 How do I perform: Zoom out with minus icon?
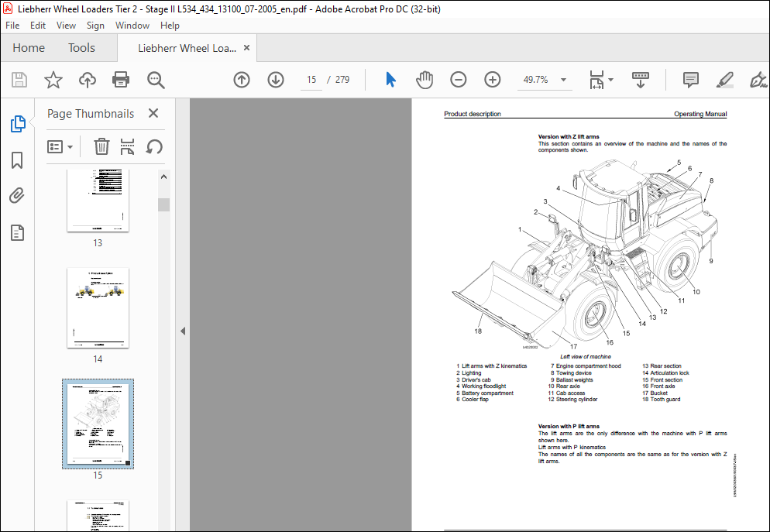coord(458,80)
